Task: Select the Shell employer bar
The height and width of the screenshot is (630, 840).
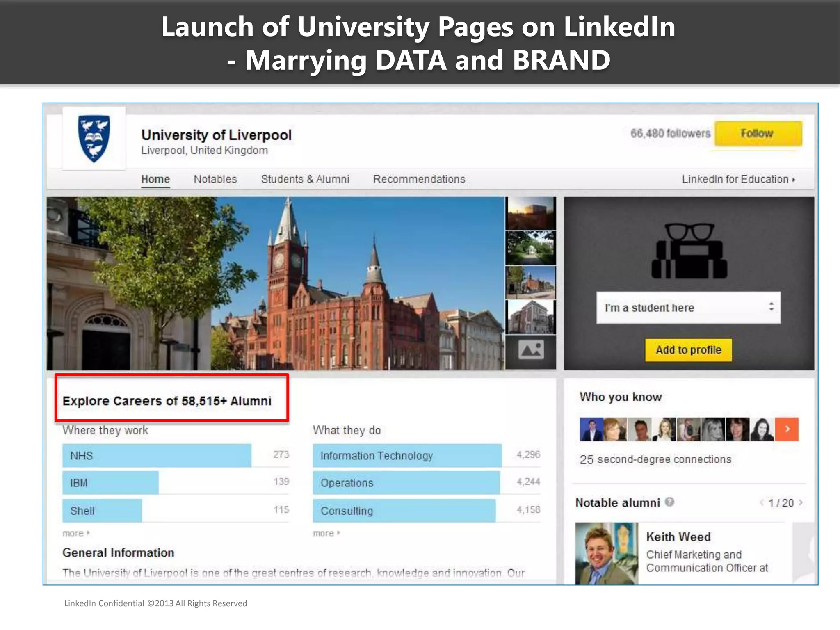Action: coord(102,511)
